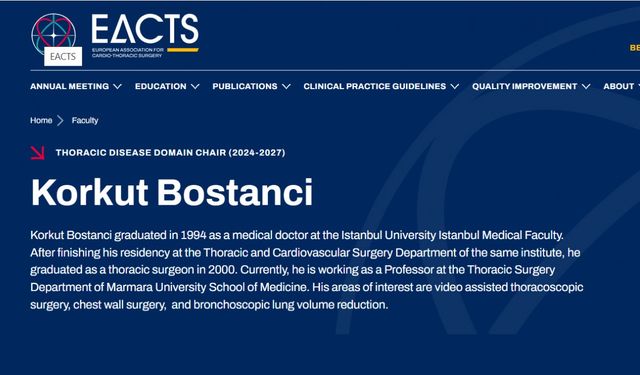The image size is (640, 375).
Task: Expand Clinical Practice Guidelines chevron
Action: point(455,87)
